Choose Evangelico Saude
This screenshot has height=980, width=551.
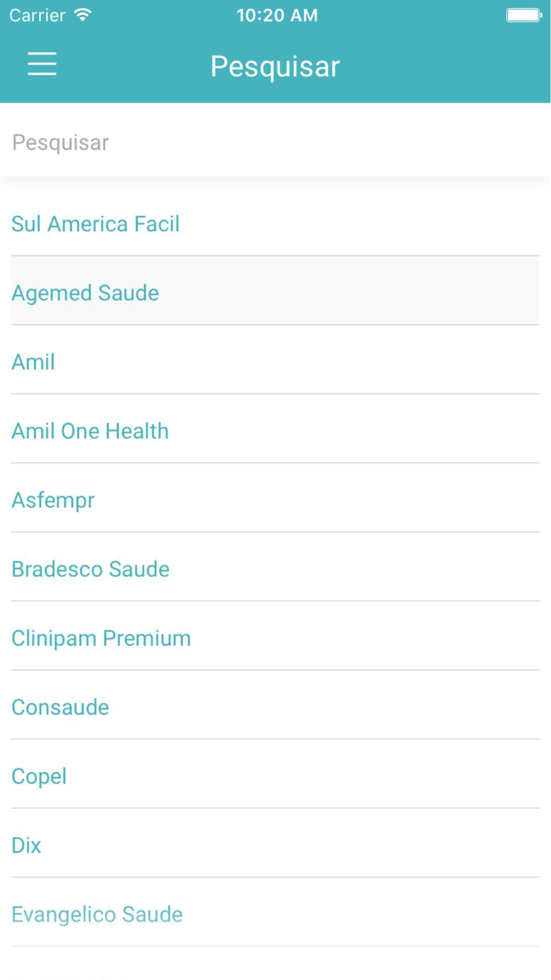[x=275, y=912]
